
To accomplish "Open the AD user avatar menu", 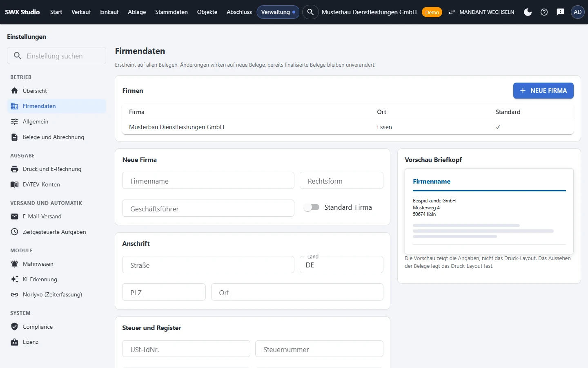I will point(577,12).
